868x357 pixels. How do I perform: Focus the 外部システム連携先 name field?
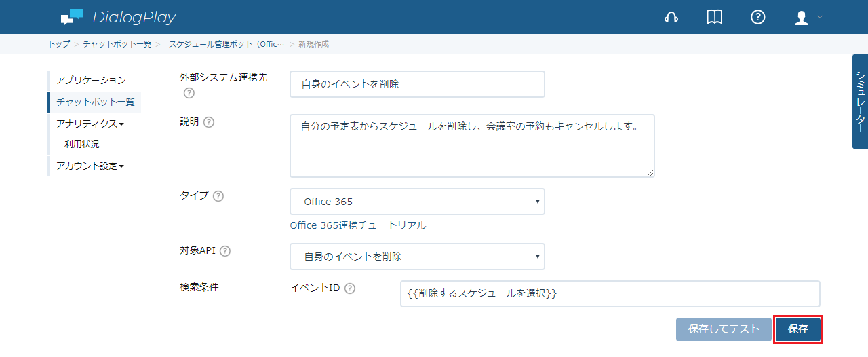tap(417, 84)
